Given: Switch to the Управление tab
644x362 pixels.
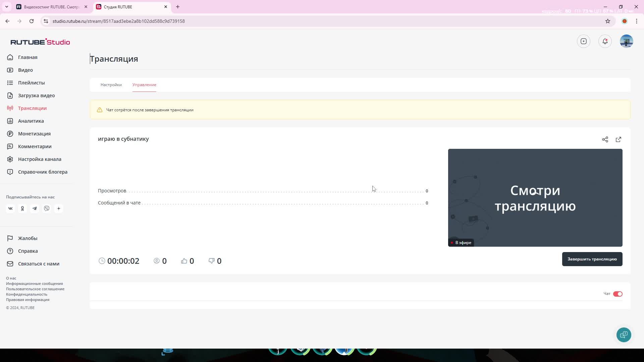Looking at the screenshot, I should pyautogui.click(x=144, y=85).
